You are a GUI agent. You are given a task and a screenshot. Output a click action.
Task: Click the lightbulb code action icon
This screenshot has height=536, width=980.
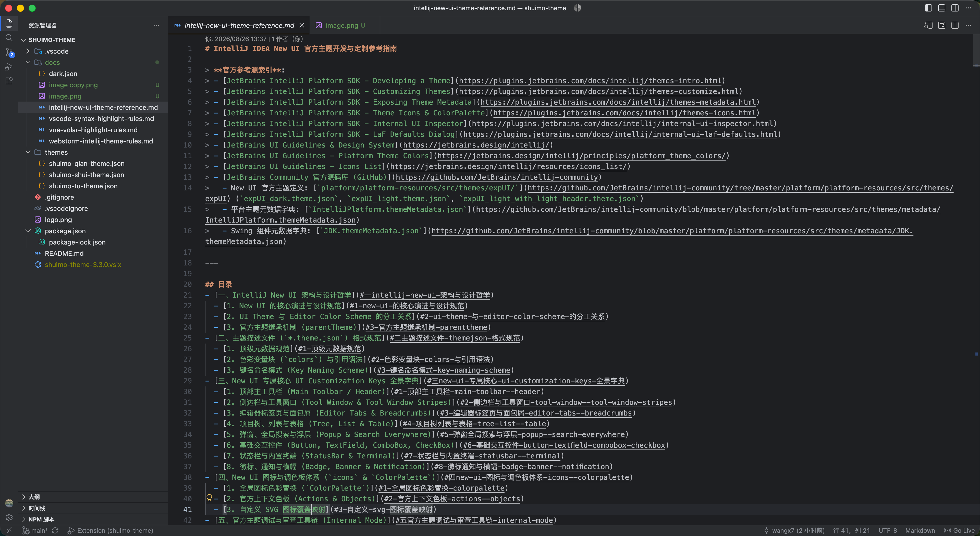[209, 498]
